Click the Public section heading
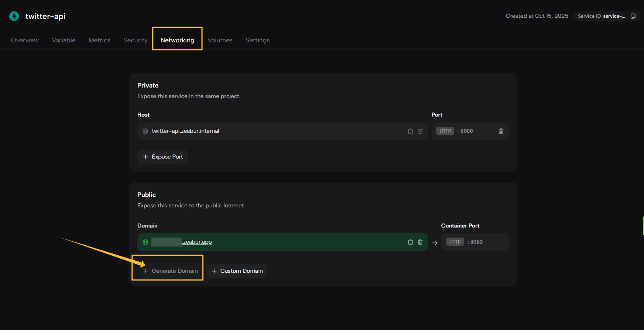The height and width of the screenshot is (330, 644). click(x=147, y=195)
